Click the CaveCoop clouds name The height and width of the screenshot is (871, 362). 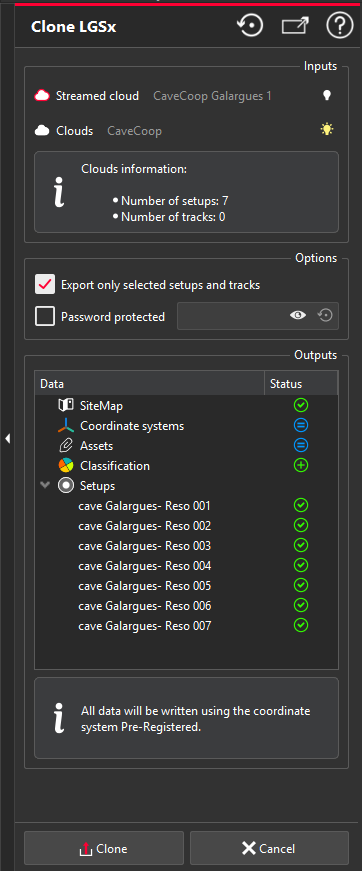[x=134, y=132]
